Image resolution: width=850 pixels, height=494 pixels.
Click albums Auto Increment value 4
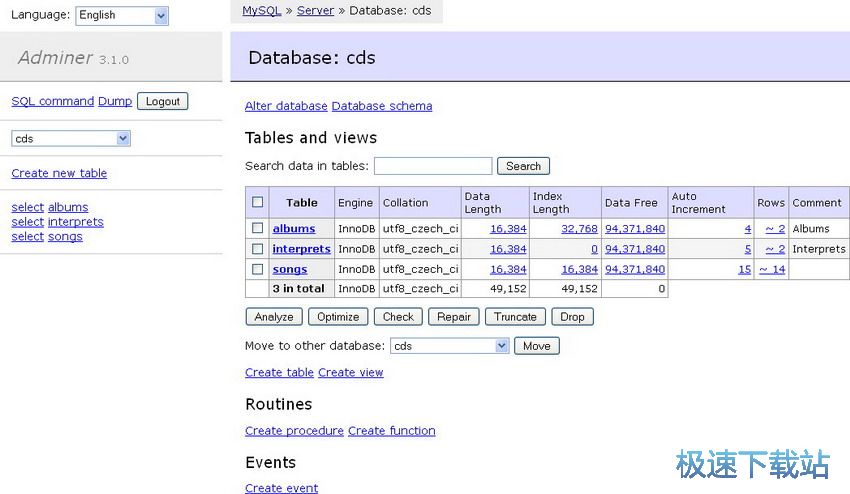tap(748, 229)
